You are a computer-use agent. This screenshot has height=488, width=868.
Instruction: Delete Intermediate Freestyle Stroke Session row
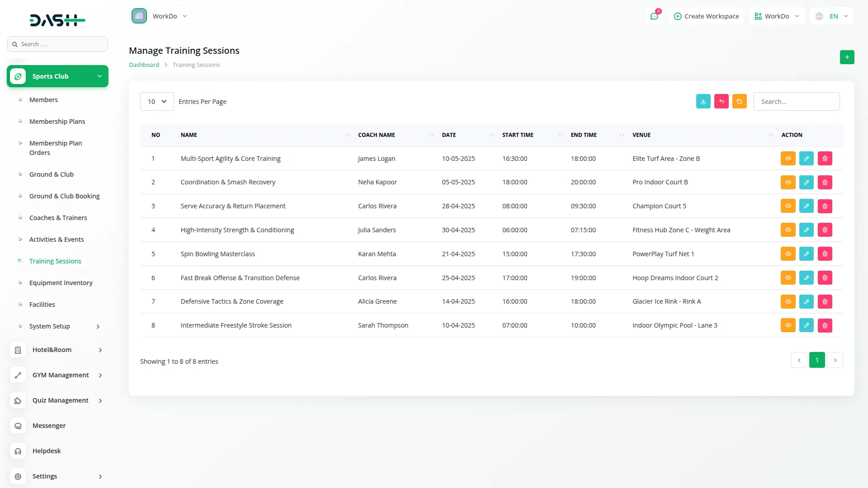click(825, 325)
